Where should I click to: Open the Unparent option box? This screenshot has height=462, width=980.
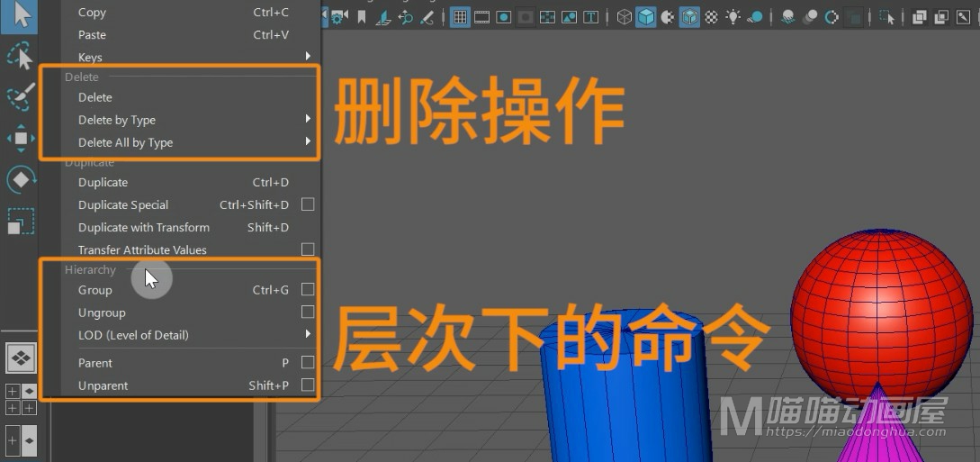tap(308, 385)
